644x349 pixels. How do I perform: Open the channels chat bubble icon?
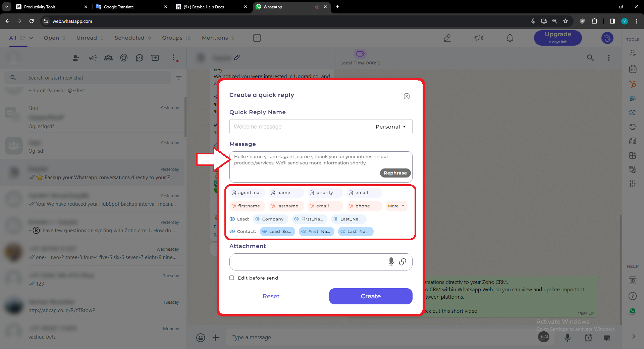140,58
